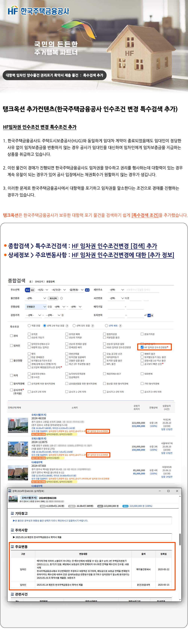
Task: Click the scroll-down arrow in detail window
Action: (x=180, y=600)
